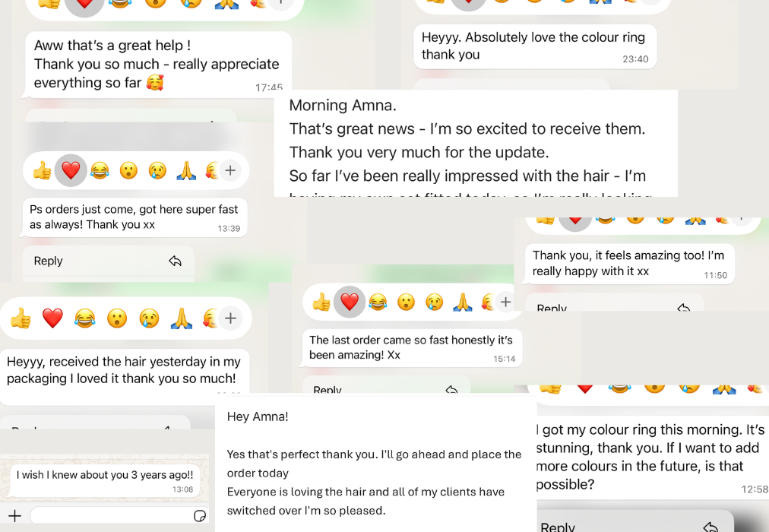Image resolution: width=769 pixels, height=532 pixels.
Task: Tap crying emoji above "The last order came"
Action: (434, 302)
